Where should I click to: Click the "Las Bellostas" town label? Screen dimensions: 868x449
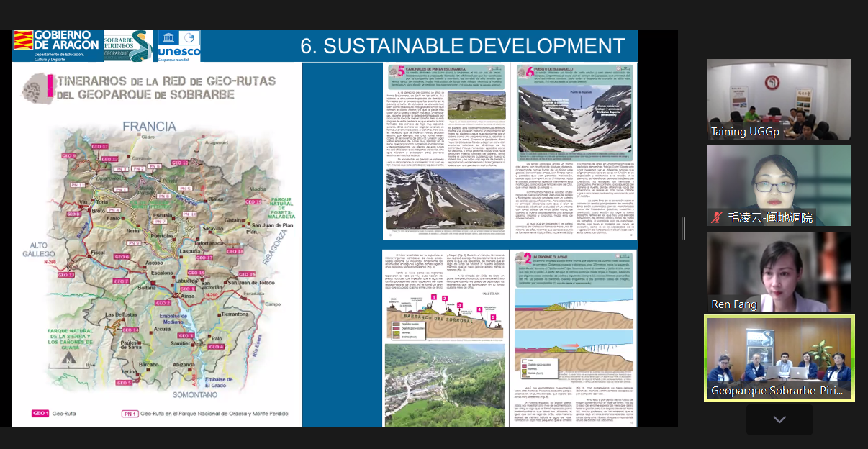120,315
